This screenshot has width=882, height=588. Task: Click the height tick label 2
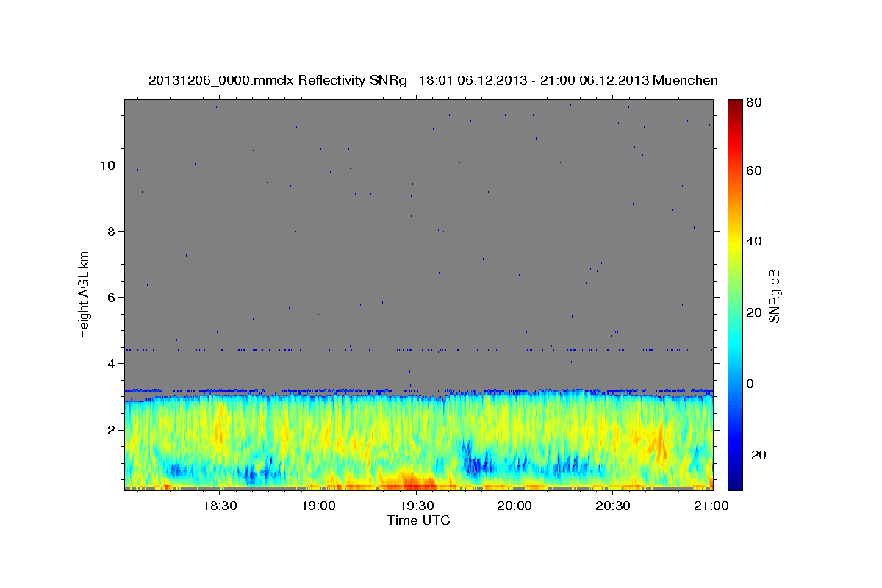[x=112, y=429]
